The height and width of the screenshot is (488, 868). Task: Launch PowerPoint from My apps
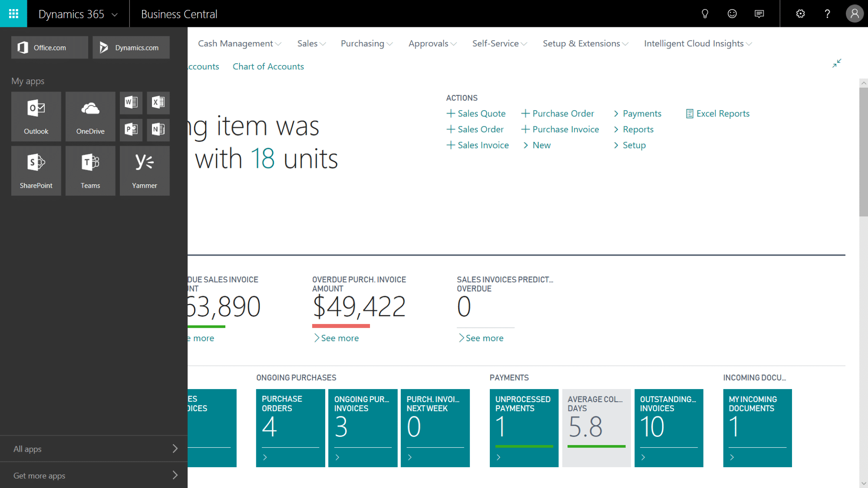[131, 130]
